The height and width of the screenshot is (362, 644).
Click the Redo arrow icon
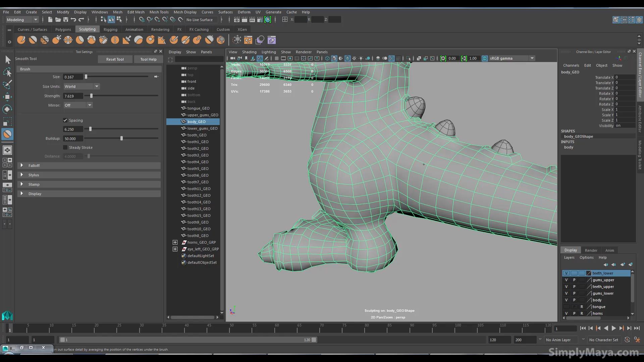81,20
